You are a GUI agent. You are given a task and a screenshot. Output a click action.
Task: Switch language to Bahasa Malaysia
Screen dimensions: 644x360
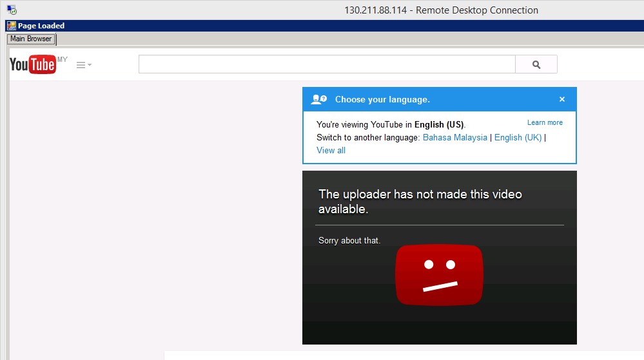tap(454, 138)
